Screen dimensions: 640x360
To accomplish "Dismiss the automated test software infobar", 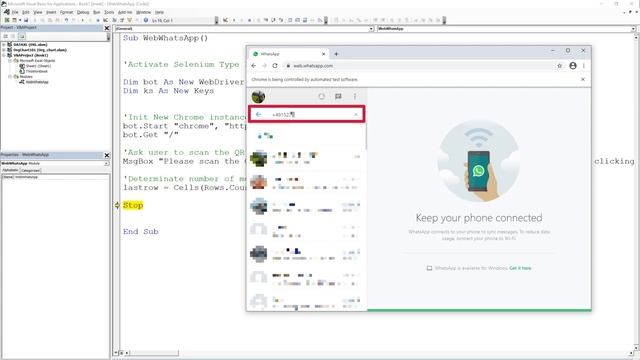I will pyautogui.click(x=583, y=79).
